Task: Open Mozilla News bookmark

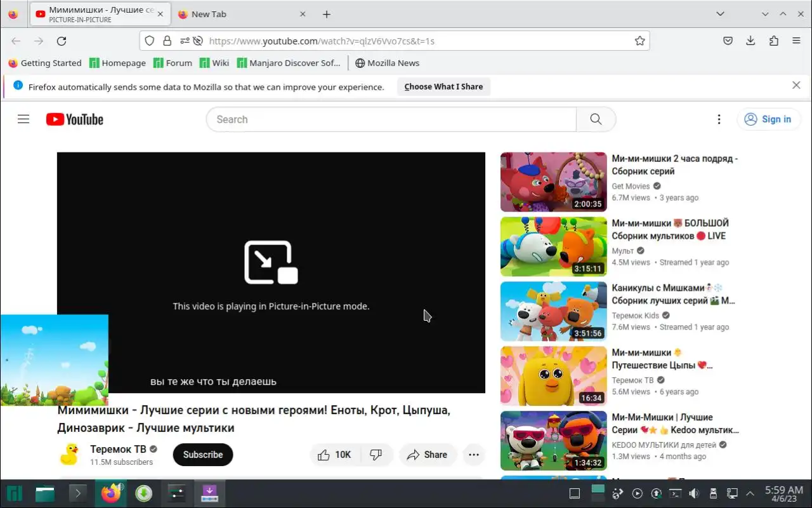Action: pos(387,63)
